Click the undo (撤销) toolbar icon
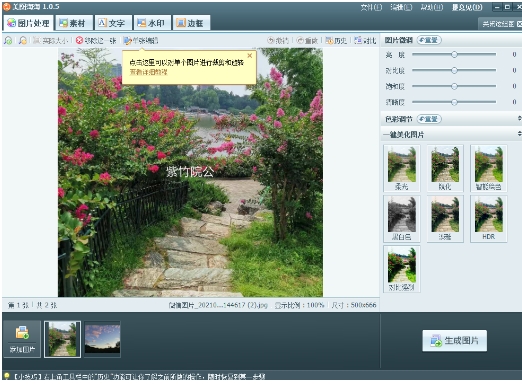Screen dimensions: 522x384 coord(271,40)
